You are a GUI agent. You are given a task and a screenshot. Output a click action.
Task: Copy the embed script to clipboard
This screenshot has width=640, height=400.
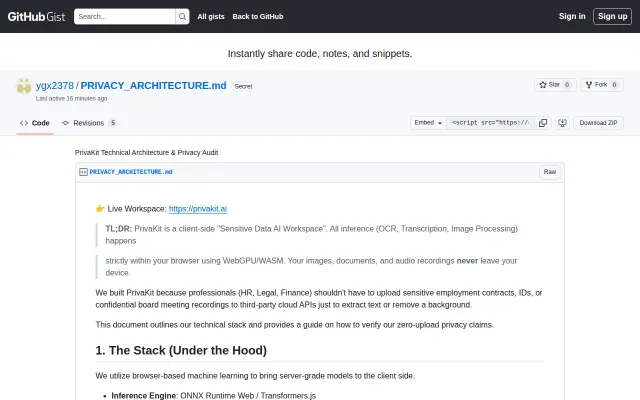(543, 123)
